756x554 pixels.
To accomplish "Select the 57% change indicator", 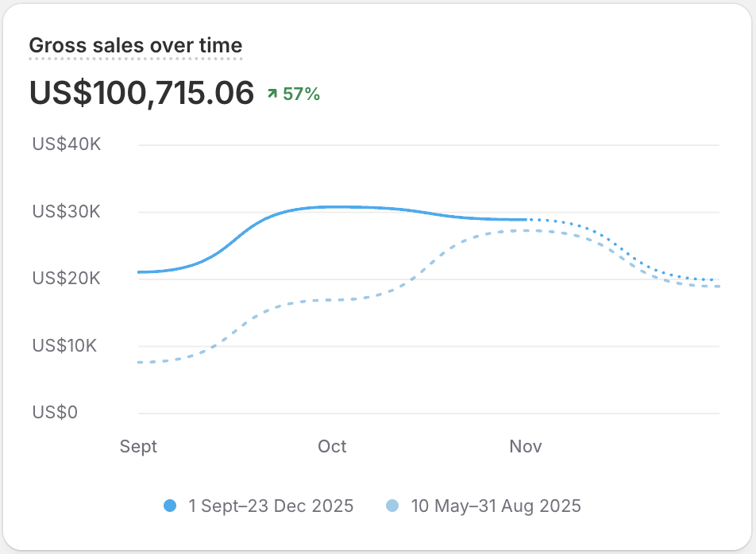I will pyautogui.click(x=301, y=94).
